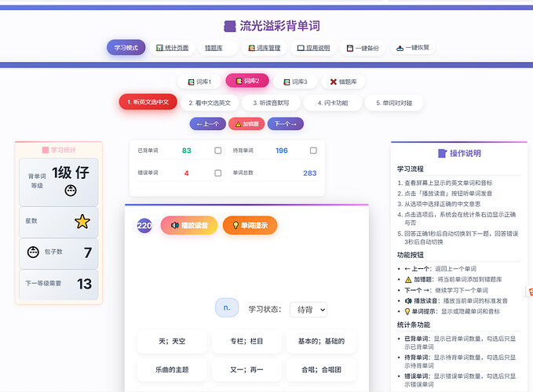Open the red X 错题库 word bank
The image size is (533, 392).
pyautogui.click(x=343, y=81)
